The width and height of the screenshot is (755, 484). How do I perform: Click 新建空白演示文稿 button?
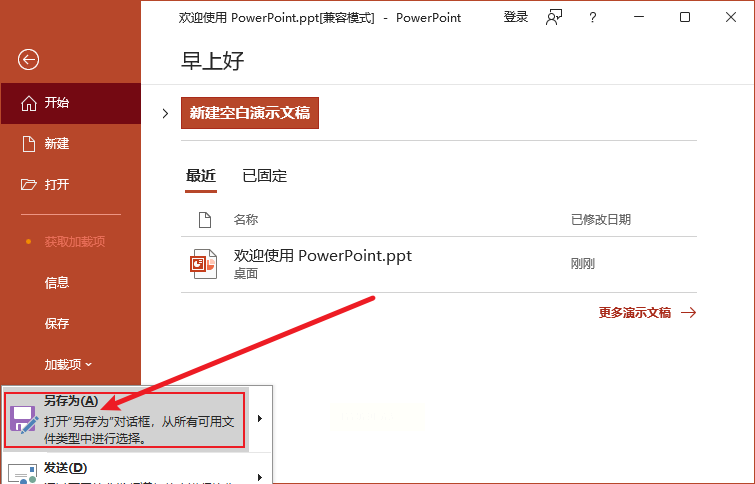click(250, 113)
